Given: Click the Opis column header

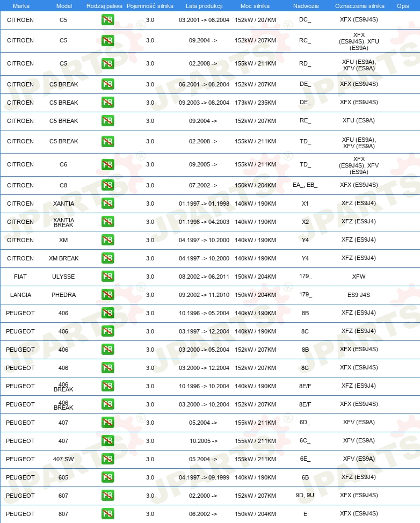Looking at the screenshot, I should point(403,6).
